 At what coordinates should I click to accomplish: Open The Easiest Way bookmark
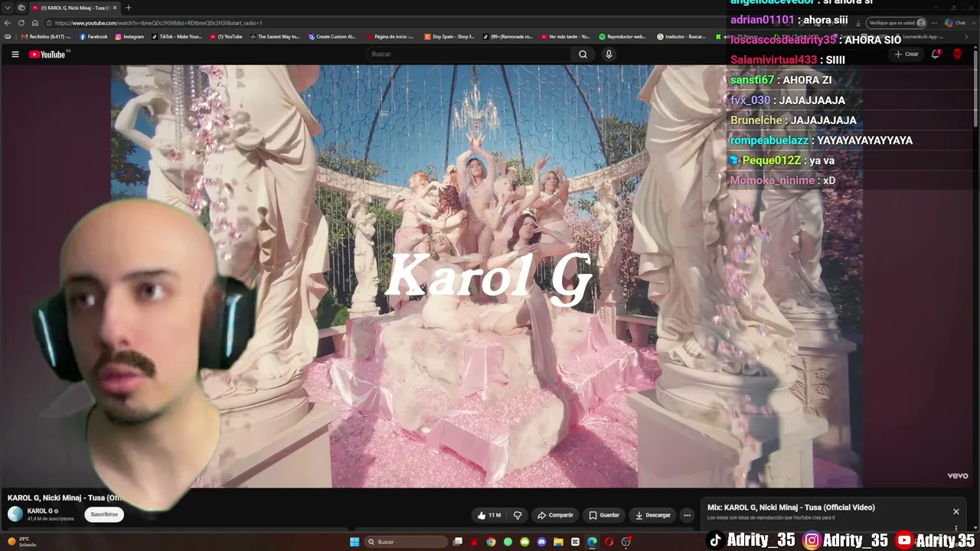coord(275,37)
